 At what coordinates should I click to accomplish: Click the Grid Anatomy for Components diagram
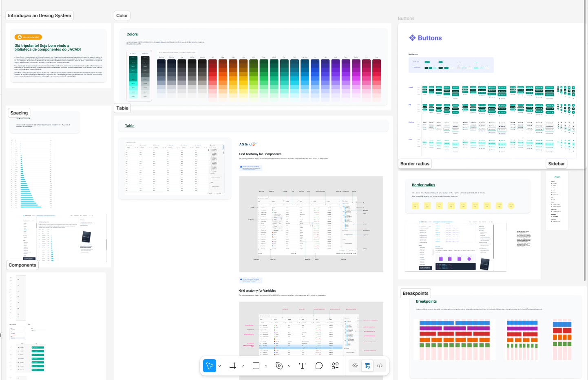tap(311, 224)
